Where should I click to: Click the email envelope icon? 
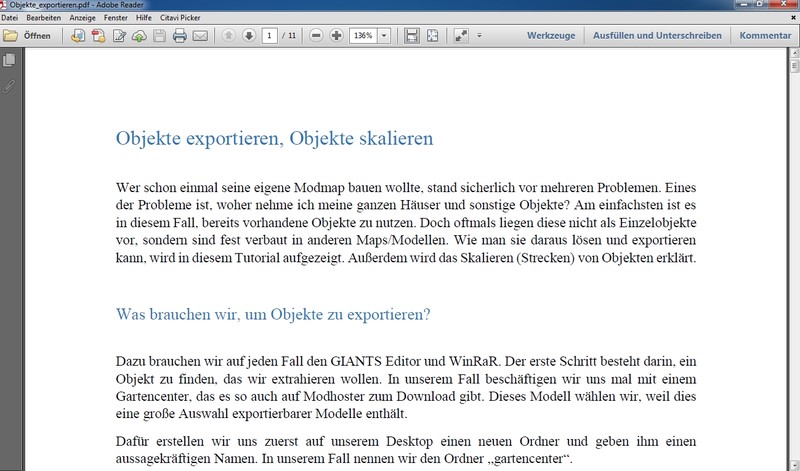pos(200,36)
